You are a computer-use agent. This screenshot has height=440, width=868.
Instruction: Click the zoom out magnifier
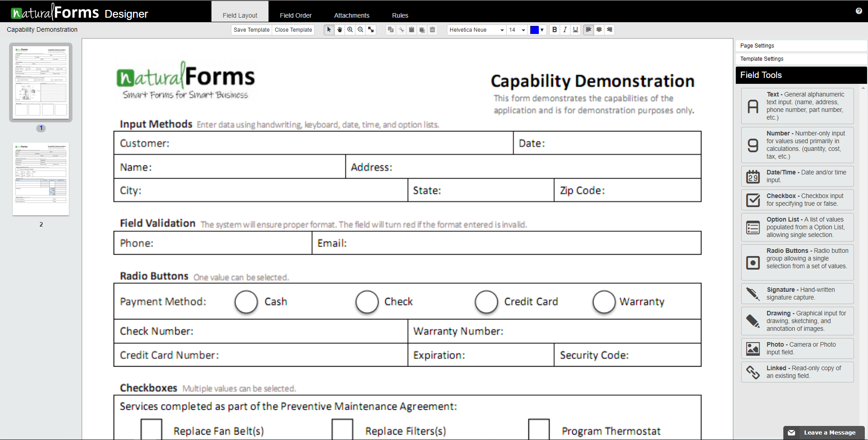click(x=360, y=29)
